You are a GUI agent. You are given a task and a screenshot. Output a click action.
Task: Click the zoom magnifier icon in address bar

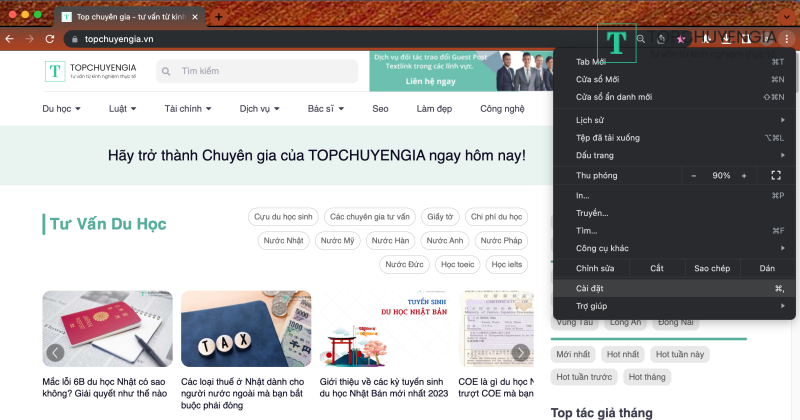point(641,39)
